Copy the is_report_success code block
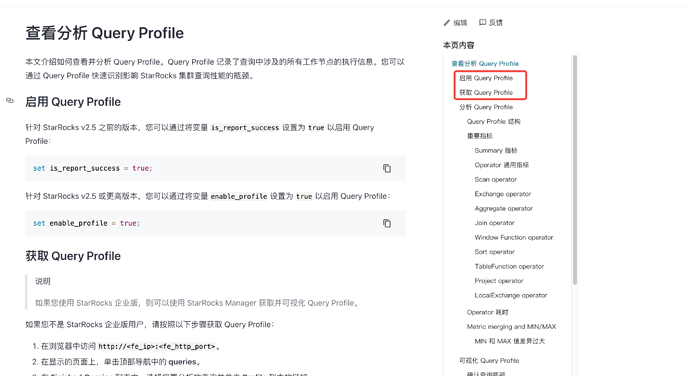The image size is (690, 376). (387, 169)
